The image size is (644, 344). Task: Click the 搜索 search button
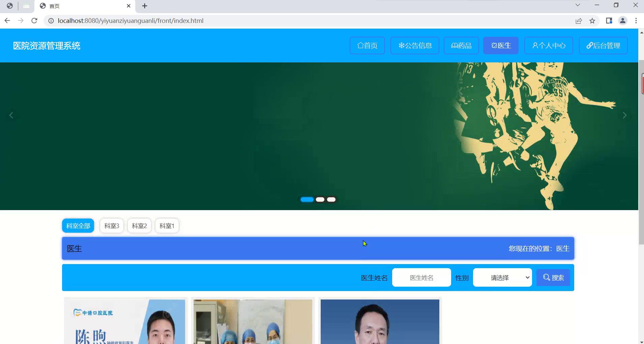553,278
